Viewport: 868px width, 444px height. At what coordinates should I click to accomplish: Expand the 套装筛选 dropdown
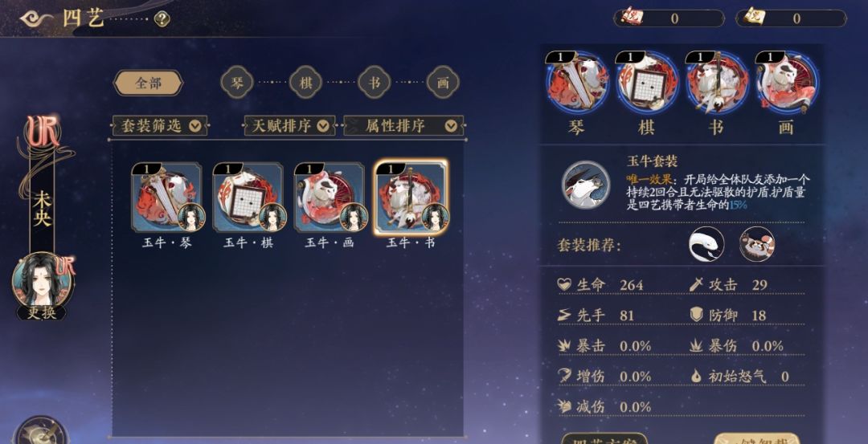[x=159, y=126]
